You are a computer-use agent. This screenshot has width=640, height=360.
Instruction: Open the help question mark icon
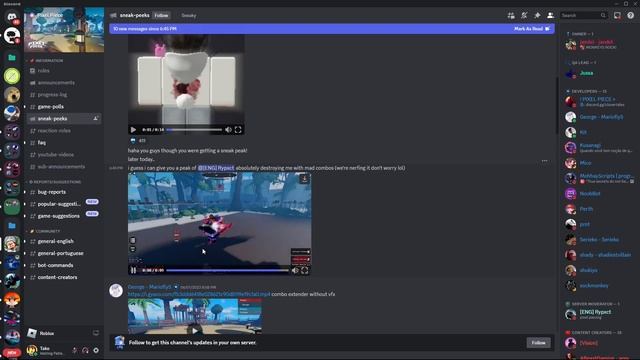click(x=630, y=16)
